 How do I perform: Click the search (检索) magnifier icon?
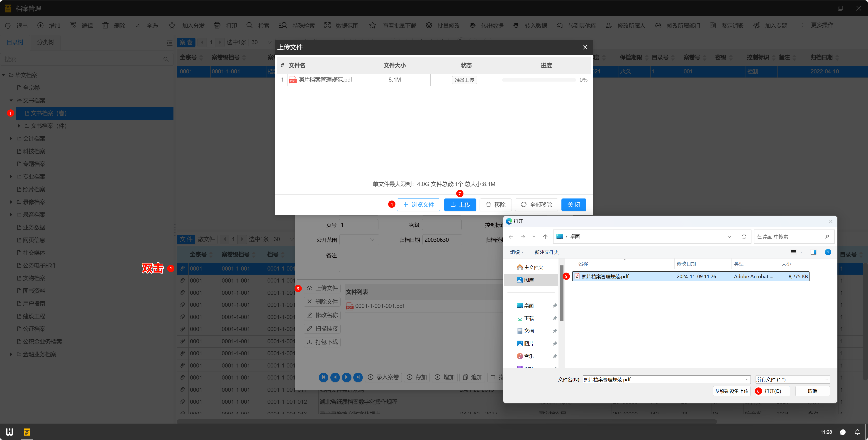pyautogui.click(x=249, y=26)
